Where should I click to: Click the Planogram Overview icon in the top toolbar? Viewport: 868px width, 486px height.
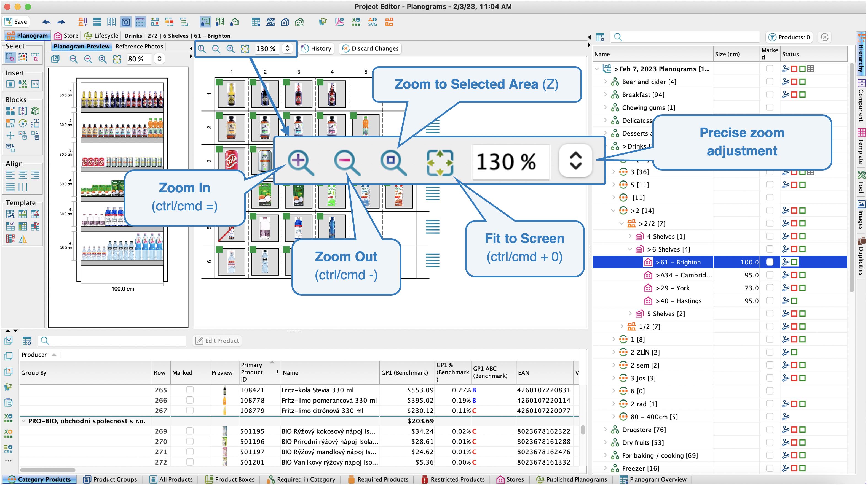256,22
